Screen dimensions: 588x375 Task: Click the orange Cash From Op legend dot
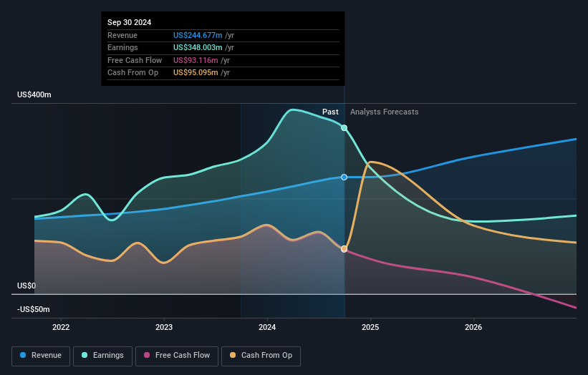(233, 355)
